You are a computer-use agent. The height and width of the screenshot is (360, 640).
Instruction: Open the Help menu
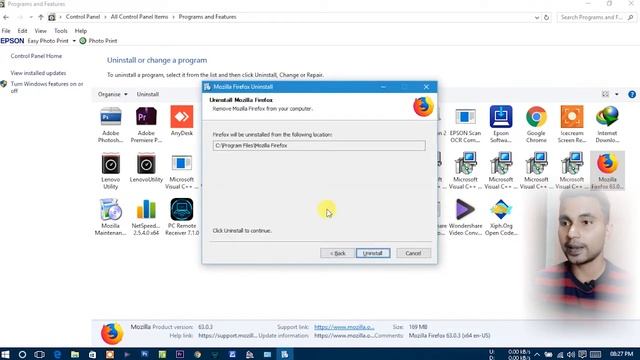pyautogui.click(x=81, y=31)
